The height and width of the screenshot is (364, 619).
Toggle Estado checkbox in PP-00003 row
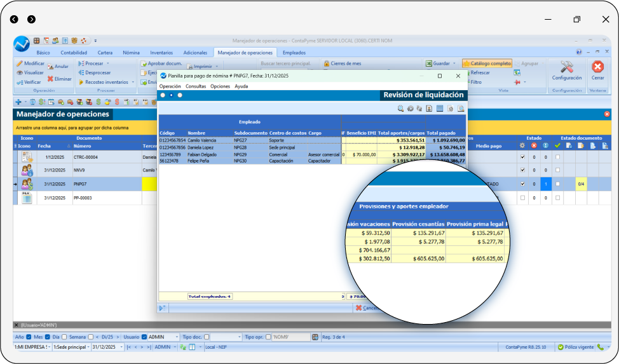click(522, 198)
